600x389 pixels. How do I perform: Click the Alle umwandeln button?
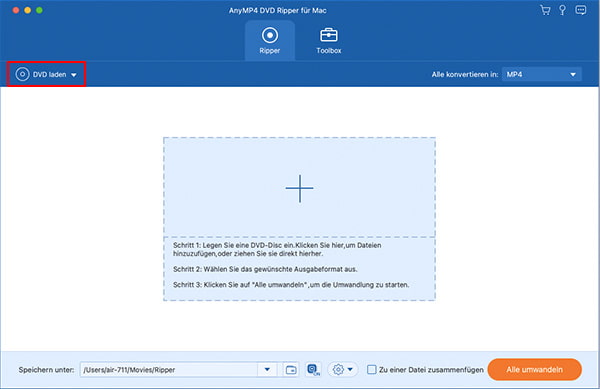pyautogui.click(x=535, y=369)
